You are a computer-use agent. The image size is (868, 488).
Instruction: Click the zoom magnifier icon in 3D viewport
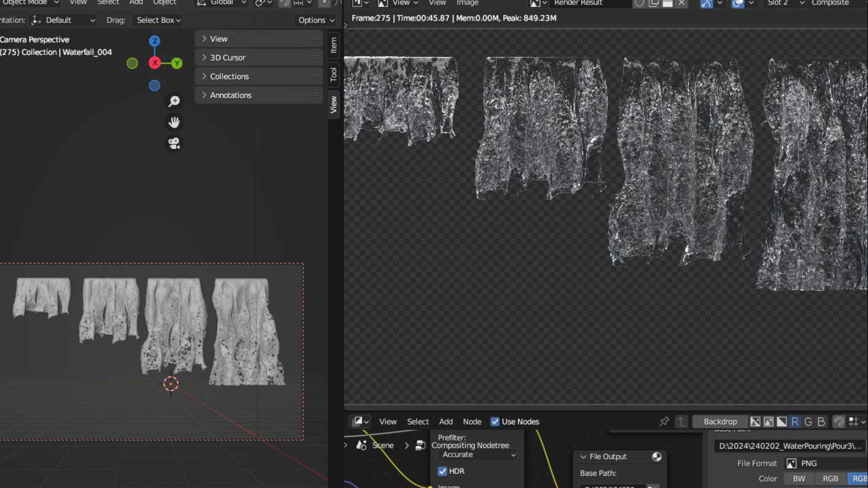click(174, 101)
